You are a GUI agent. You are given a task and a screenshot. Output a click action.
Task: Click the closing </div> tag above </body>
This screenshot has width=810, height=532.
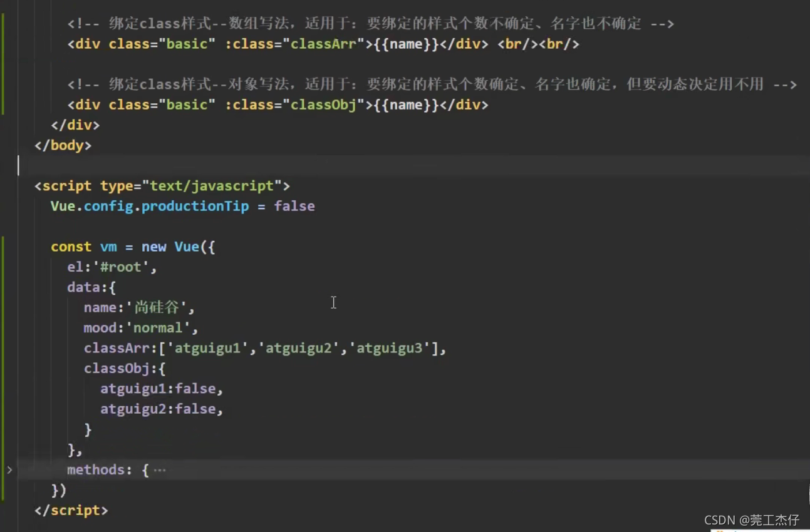tap(75, 125)
